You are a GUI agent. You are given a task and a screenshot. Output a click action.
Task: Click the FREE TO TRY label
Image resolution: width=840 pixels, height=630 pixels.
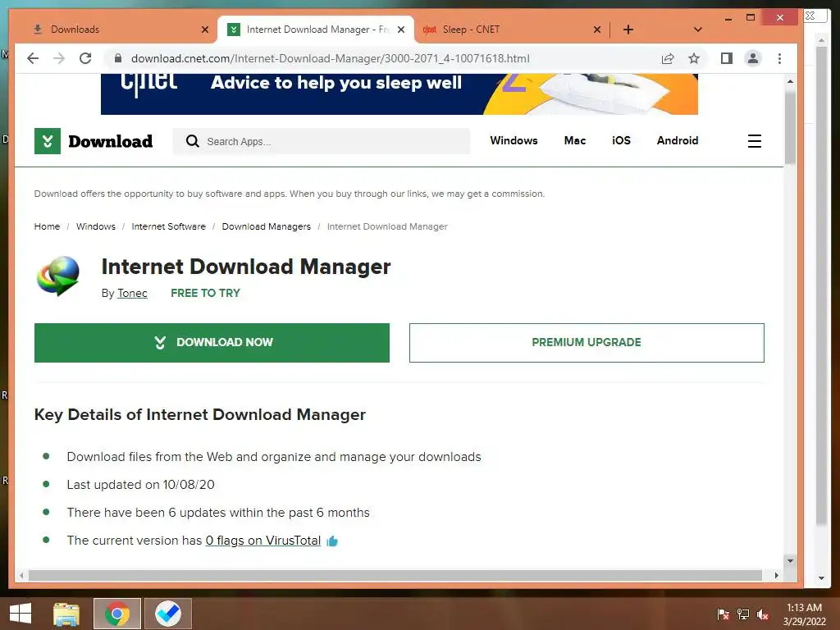pos(205,293)
